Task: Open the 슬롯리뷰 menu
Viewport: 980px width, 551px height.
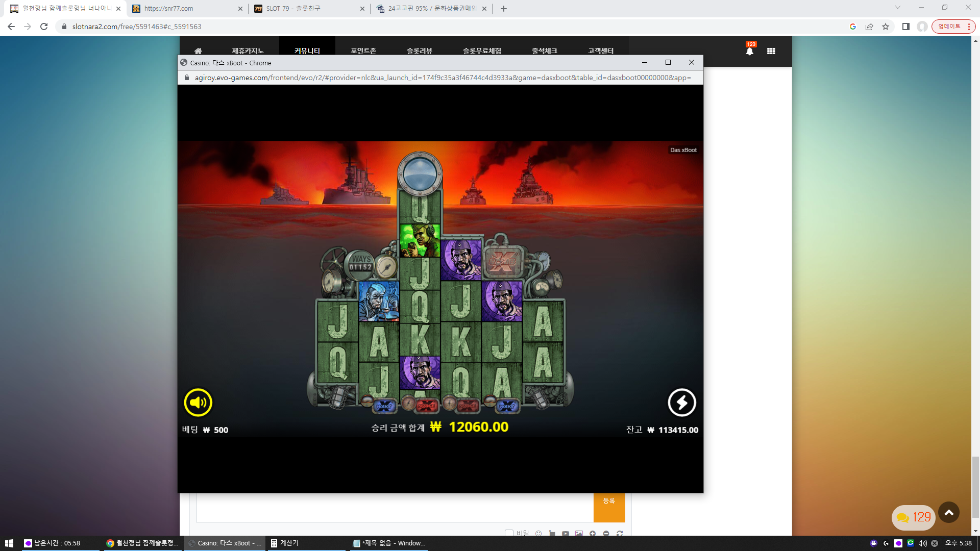Action: [420, 51]
